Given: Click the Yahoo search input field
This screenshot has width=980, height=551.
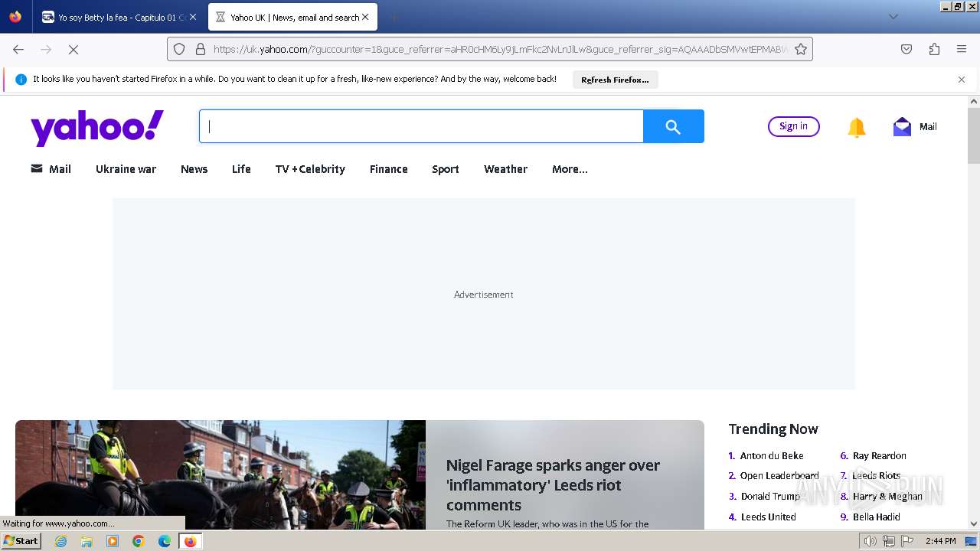Looking at the screenshot, I should point(421,126).
